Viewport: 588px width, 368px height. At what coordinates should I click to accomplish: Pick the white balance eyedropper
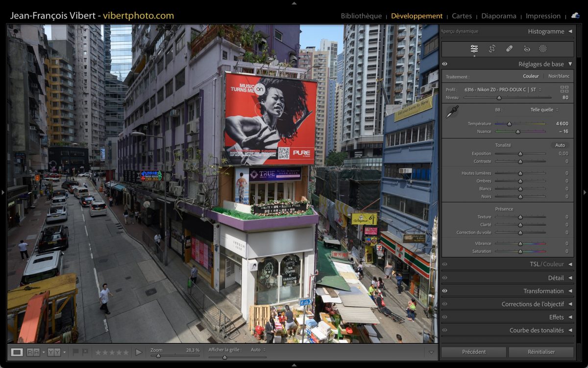pyautogui.click(x=451, y=112)
